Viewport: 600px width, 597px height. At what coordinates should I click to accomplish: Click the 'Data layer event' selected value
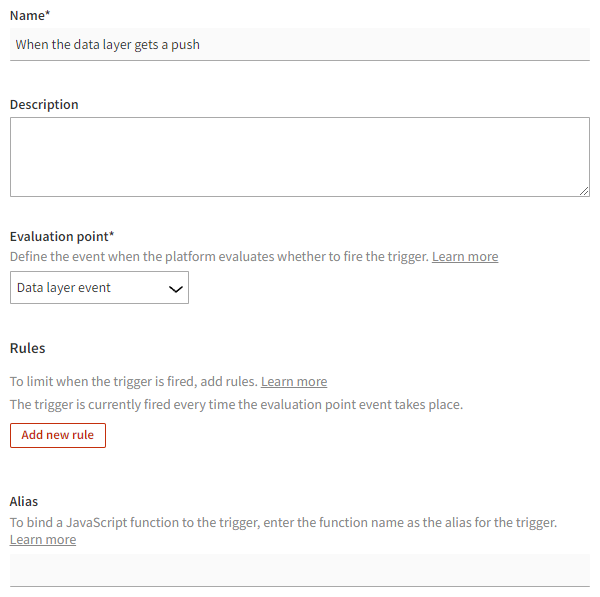(x=64, y=288)
